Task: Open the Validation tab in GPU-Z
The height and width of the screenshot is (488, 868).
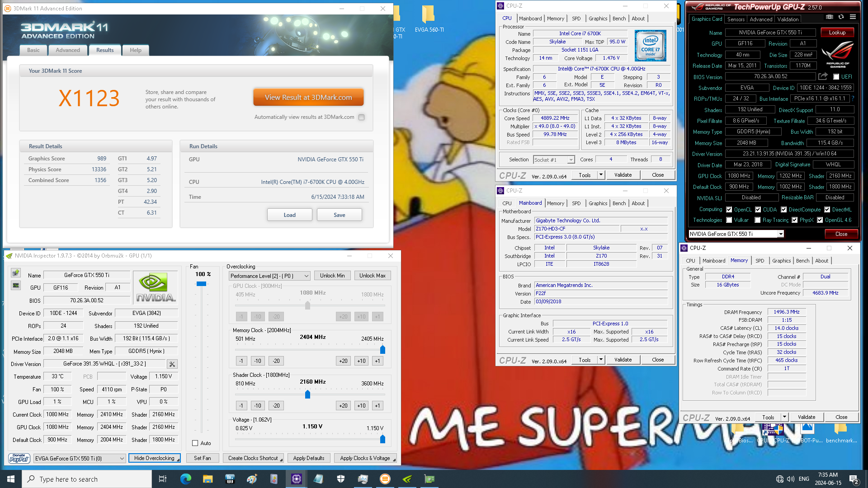Action: 788,19
